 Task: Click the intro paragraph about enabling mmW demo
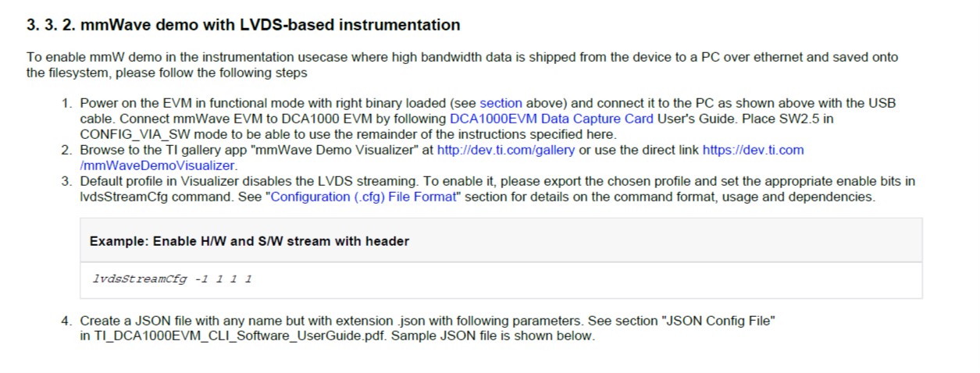coord(462,65)
